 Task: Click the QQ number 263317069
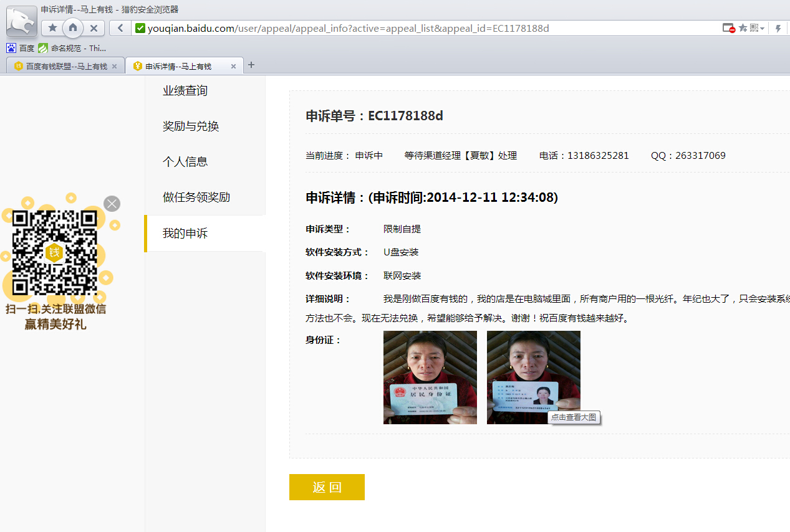(x=700, y=156)
